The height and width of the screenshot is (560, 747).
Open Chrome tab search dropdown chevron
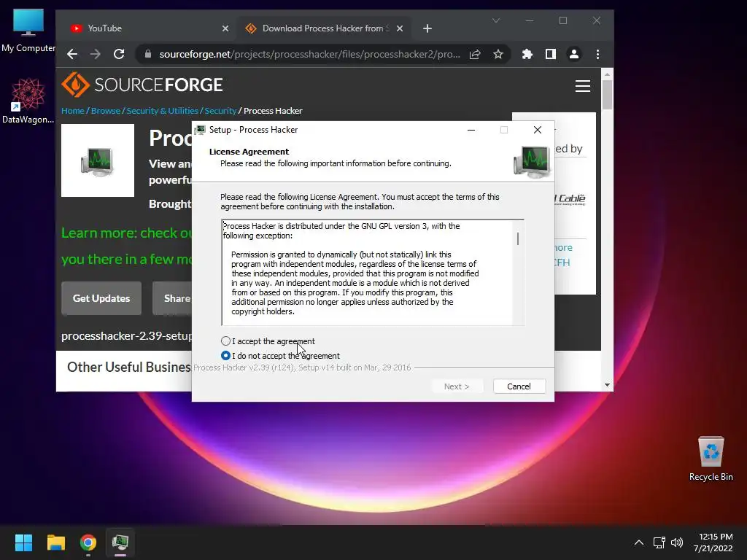496,20
